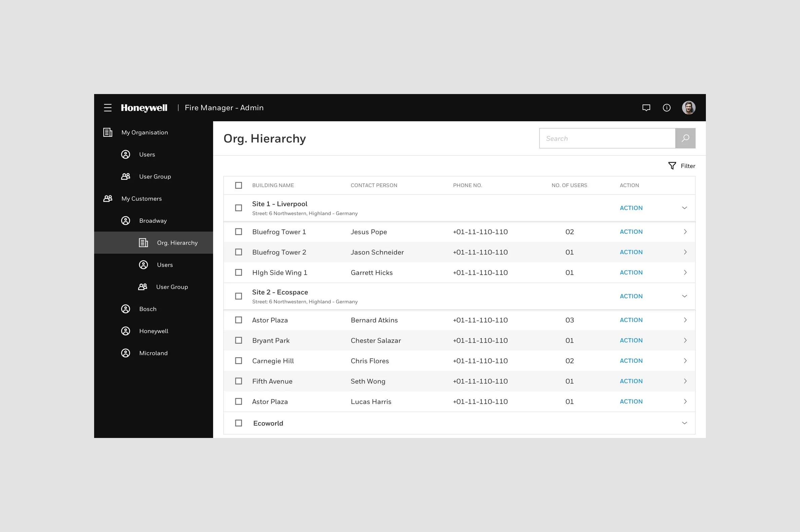The image size is (800, 532).
Task: Click ACTION link for Jason Schneider row
Action: pyautogui.click(x=631, y=252)
